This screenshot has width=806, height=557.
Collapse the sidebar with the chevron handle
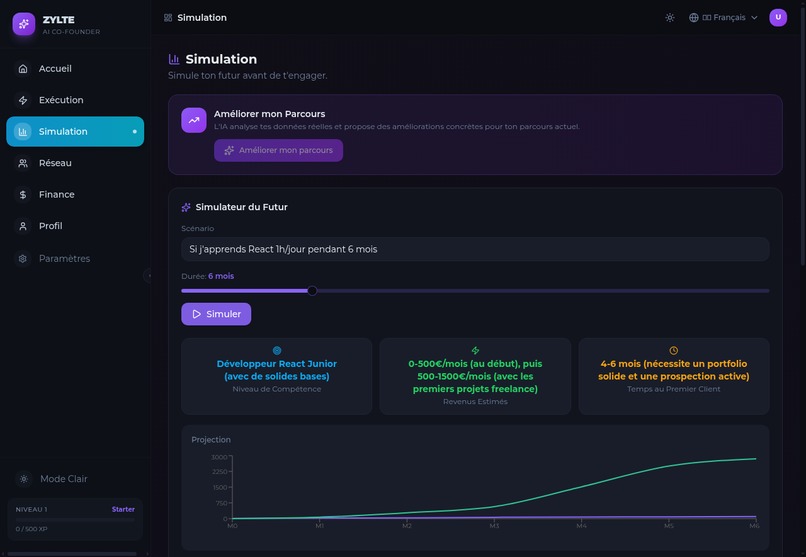point(149,276)
